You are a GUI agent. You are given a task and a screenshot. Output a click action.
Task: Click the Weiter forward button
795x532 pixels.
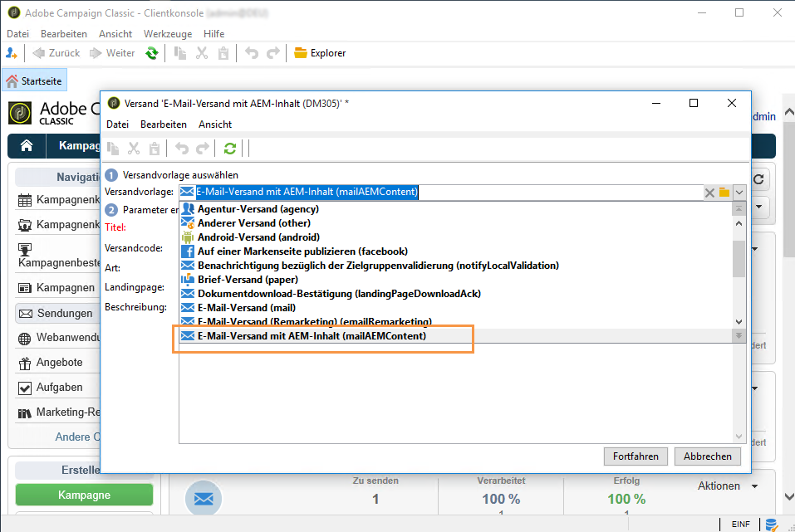112,53
